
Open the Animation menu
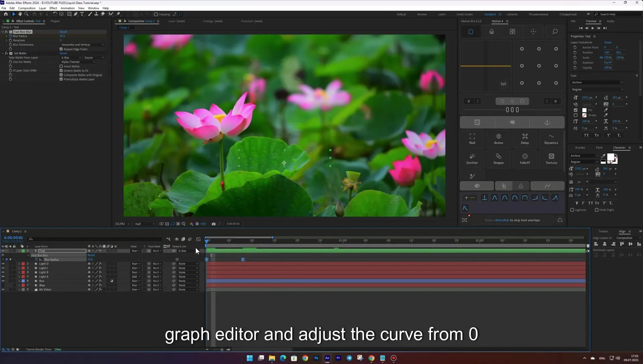(67, 8)
